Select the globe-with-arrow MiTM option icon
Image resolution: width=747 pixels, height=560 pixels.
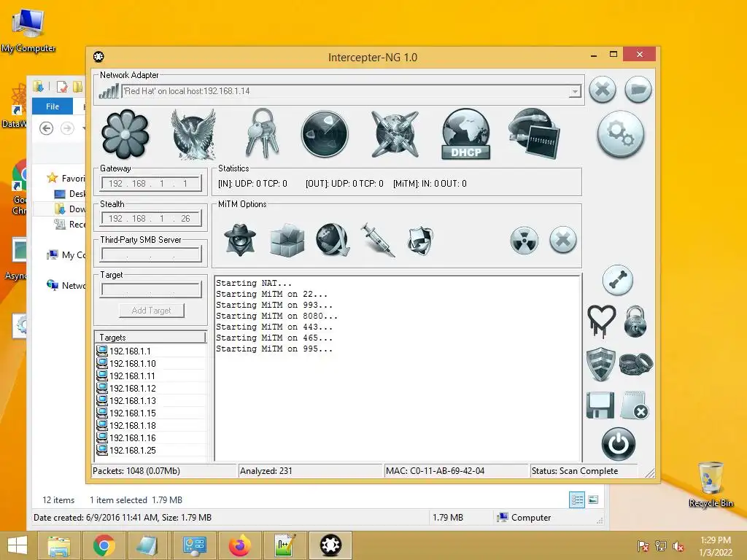(x=333, y=240)
